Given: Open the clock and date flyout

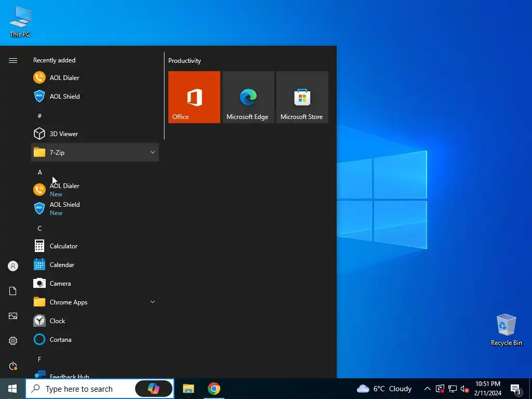Looking at the screenshot, I should (487, 389).
